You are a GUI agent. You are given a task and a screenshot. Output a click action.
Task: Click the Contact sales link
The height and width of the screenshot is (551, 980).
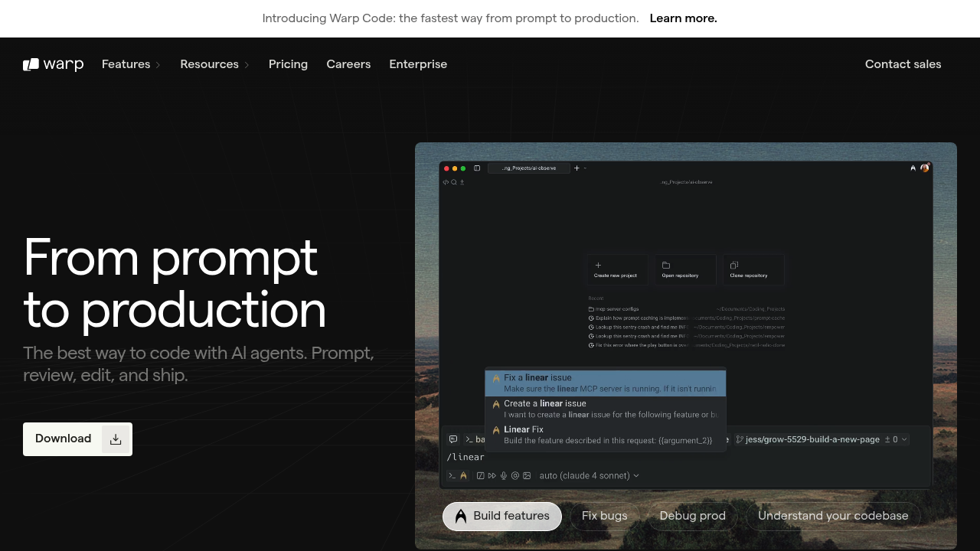pos(903,64)
